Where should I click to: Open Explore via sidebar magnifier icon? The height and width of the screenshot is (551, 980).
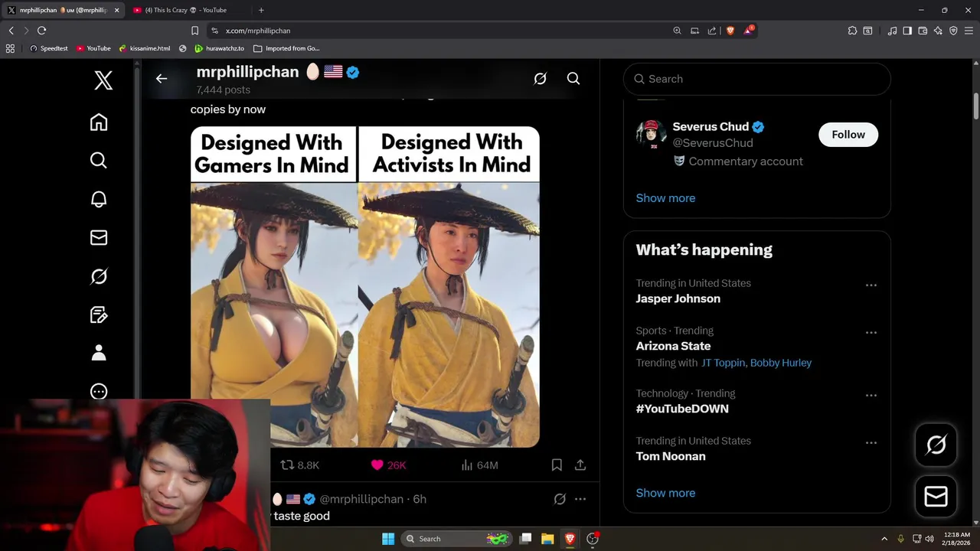(x=99, y=160)
